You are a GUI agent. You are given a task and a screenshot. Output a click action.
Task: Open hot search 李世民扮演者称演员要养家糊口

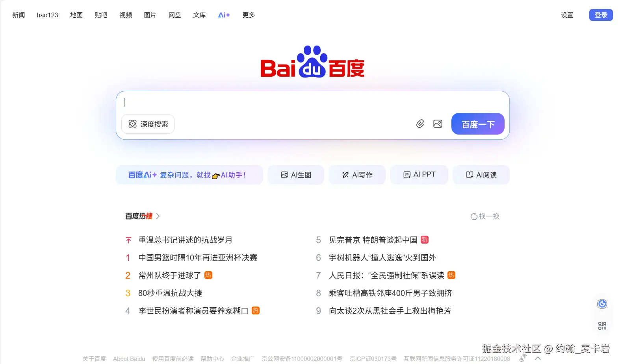coord(193,310)
